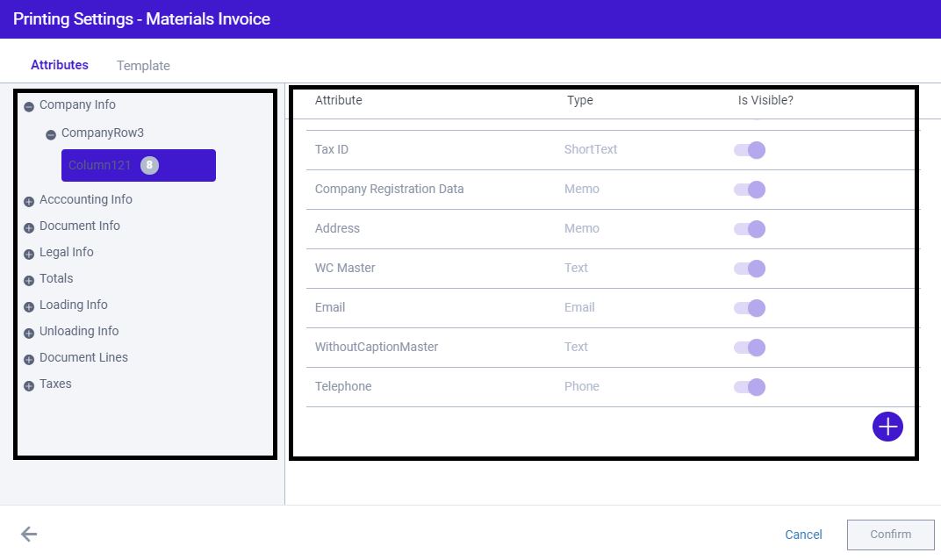941x560 pixels.
Task: Toggle visibility for WC Master
Action: (x=750, y=269)
